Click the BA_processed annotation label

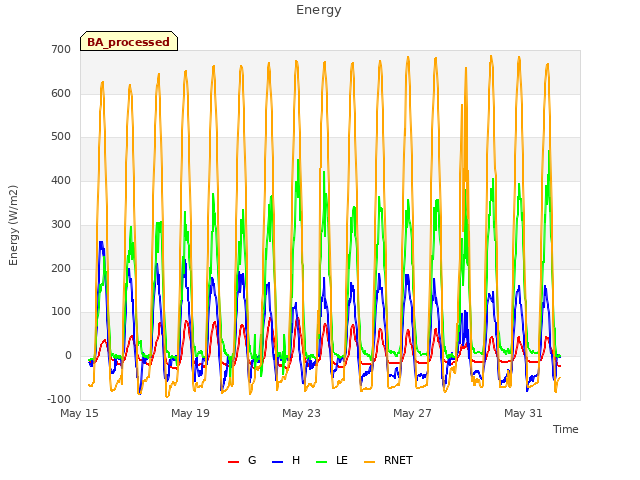click(x=129, y=41)
